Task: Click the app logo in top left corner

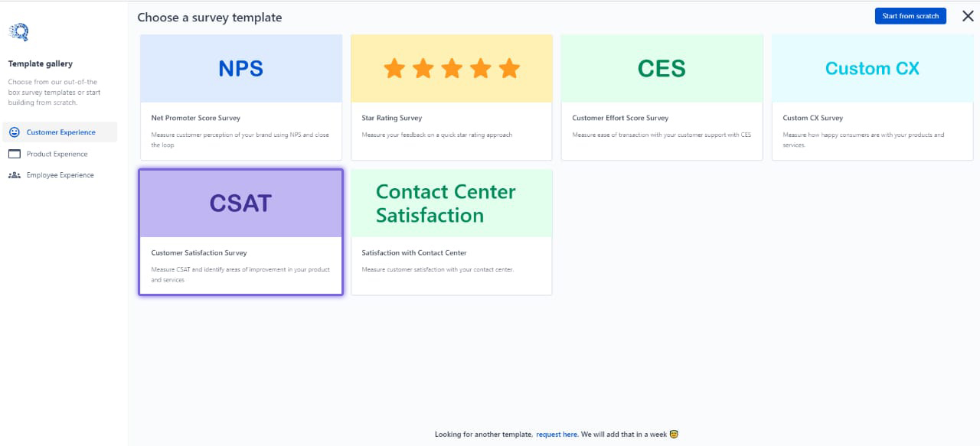Action: pyautogui.click(x=18, y=31)
